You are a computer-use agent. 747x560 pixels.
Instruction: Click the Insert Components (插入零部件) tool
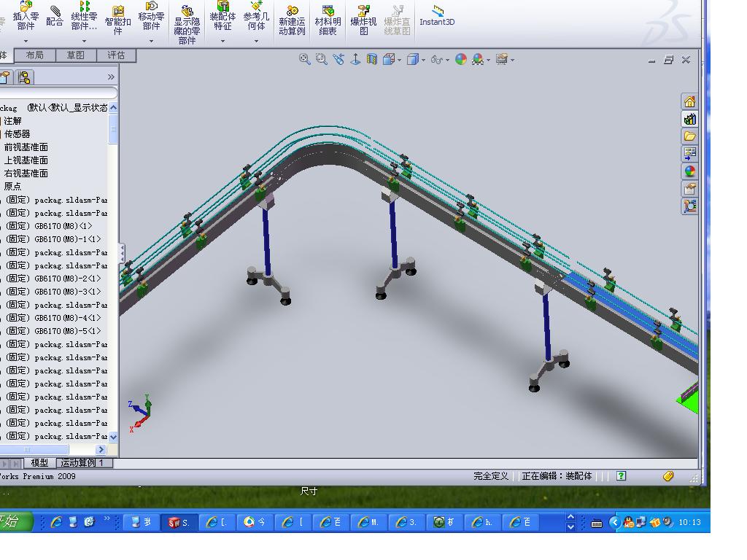(26, 17)
